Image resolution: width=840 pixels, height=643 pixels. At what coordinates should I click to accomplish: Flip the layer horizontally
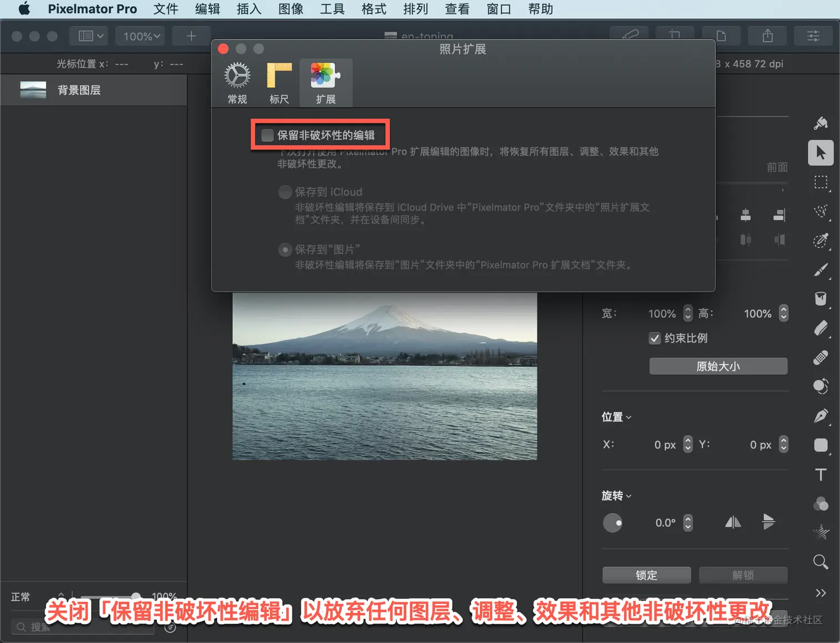733,522
